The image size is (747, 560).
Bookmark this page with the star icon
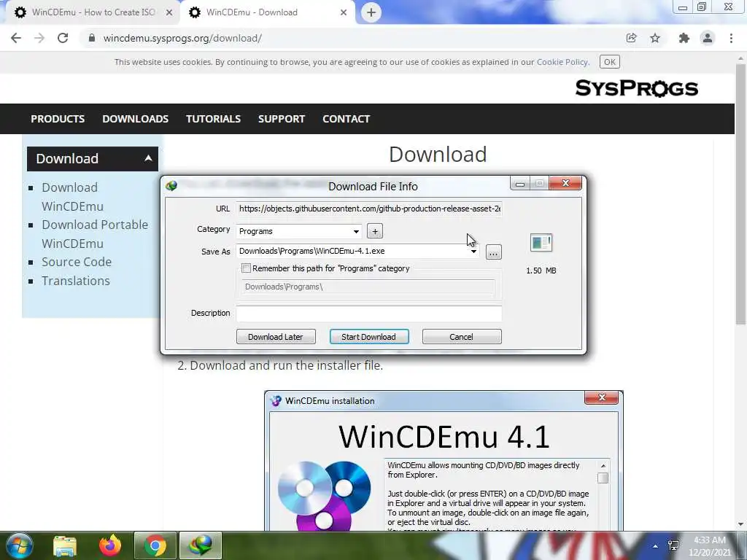click(x=655, y=38)
